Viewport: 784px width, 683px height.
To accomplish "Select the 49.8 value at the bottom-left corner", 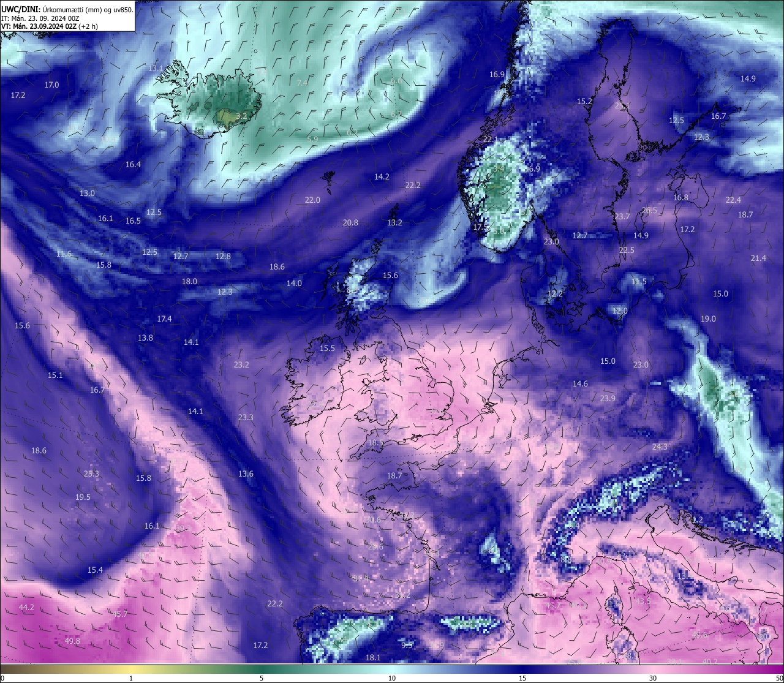I will 72,641.
